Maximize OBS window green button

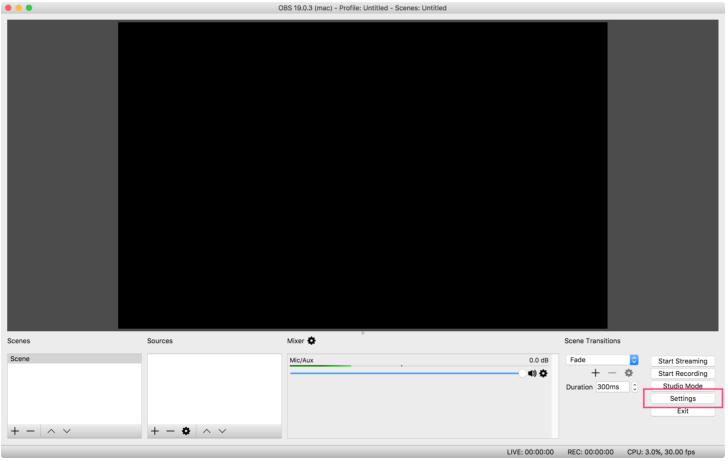(29, 8)
